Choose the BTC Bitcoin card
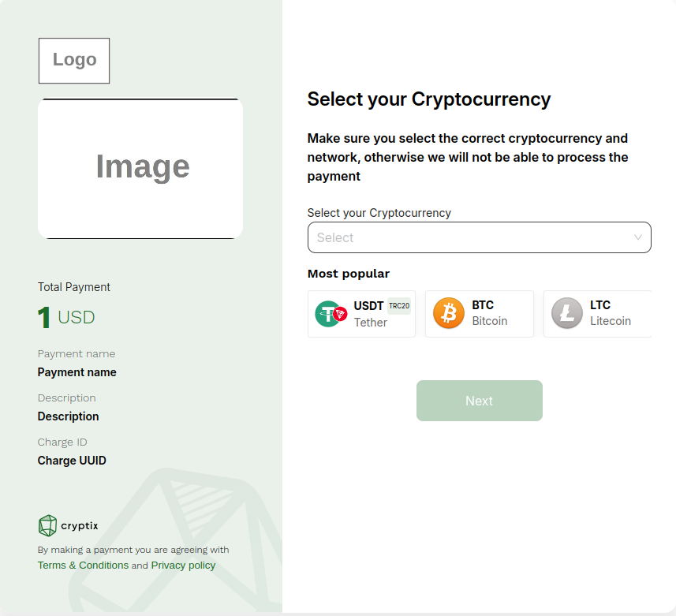The image size is (676, 616). pyautogui.click(x=480, y=314)
